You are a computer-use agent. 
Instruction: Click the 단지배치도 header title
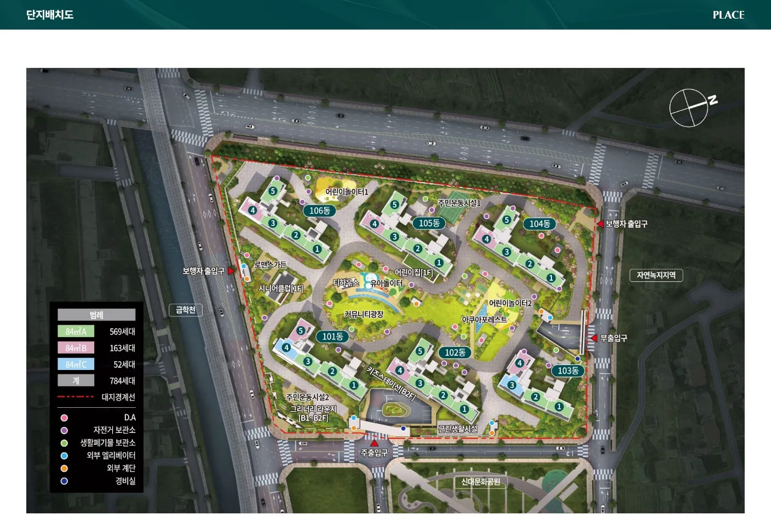[x=50, y=15]
